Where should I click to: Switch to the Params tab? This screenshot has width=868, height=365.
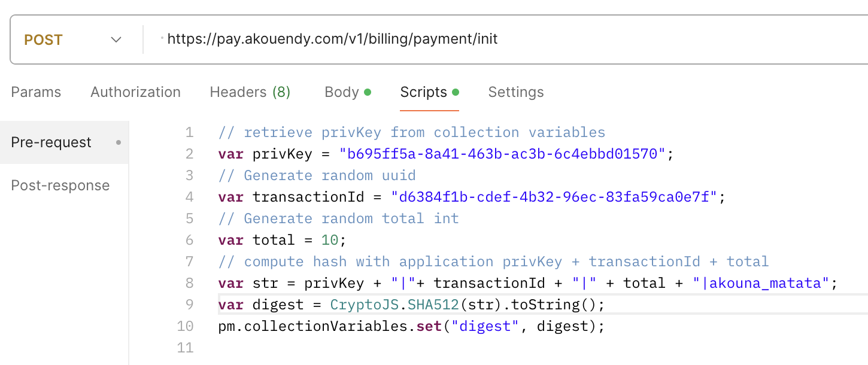coord(36,92)
